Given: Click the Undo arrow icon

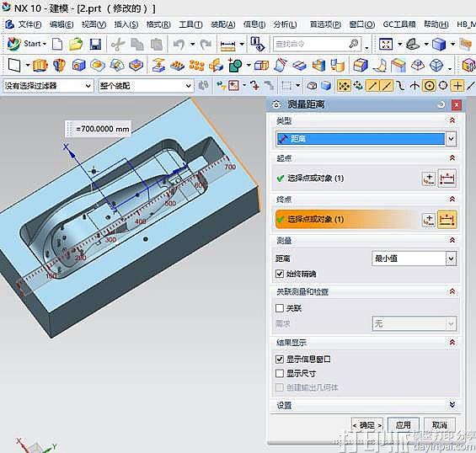Looking at the screenshot, I should coord(179,45).
